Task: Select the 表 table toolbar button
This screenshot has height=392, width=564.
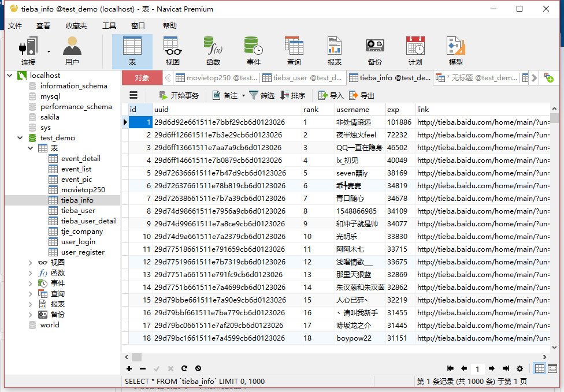Action: pyautogui.click(x=132, y=51)
